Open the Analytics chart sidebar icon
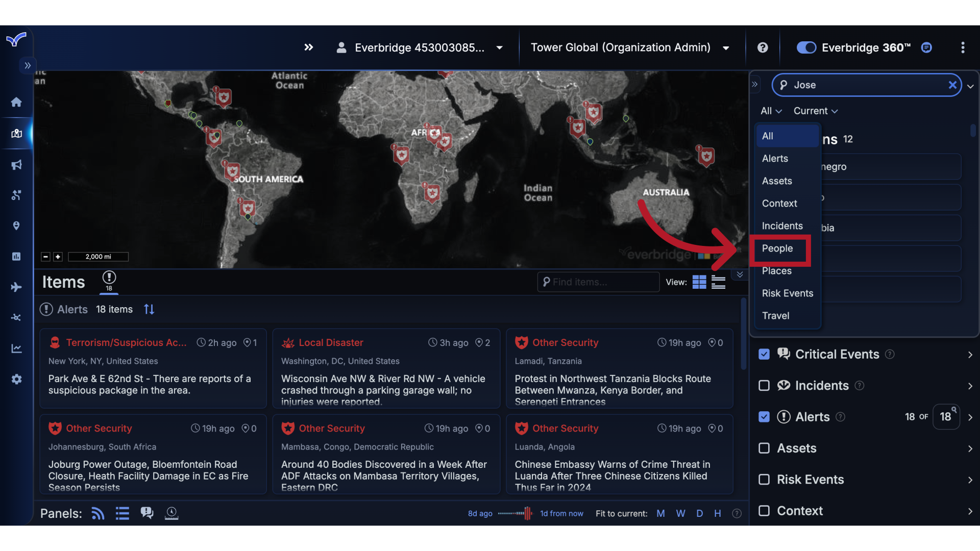 (16, 348)
